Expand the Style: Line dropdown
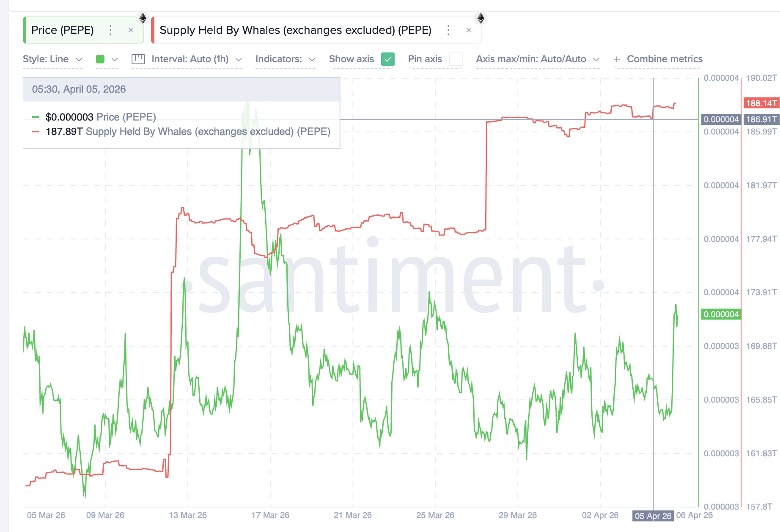The height and width of the screenshot is (532, 780). coord(52,59)
